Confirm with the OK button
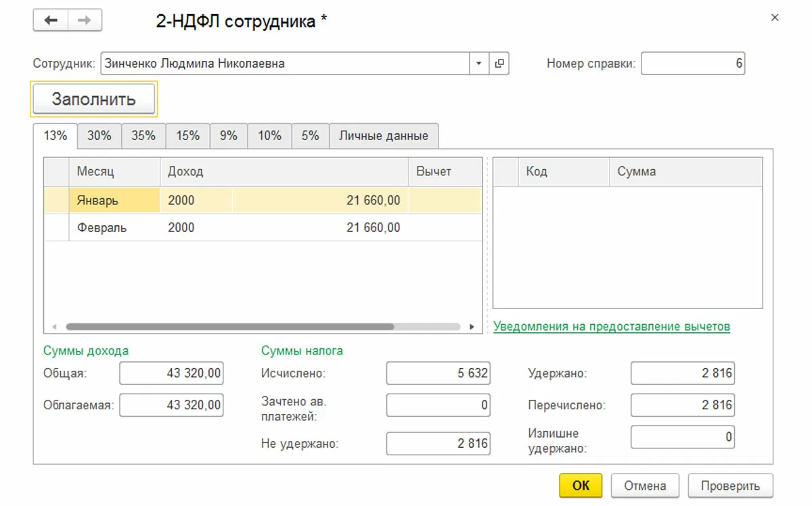The height and width of the screenshot is (506, 812). 581,486
